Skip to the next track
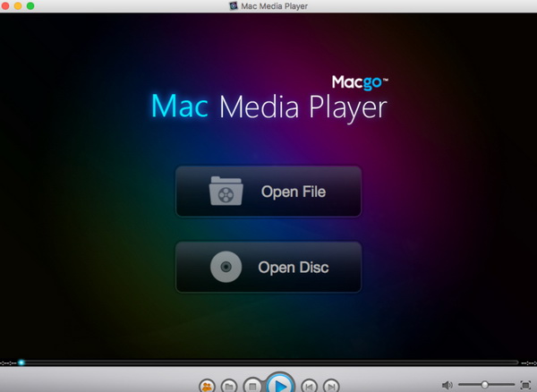Viewport: 537px width, 392px height. 331,386
